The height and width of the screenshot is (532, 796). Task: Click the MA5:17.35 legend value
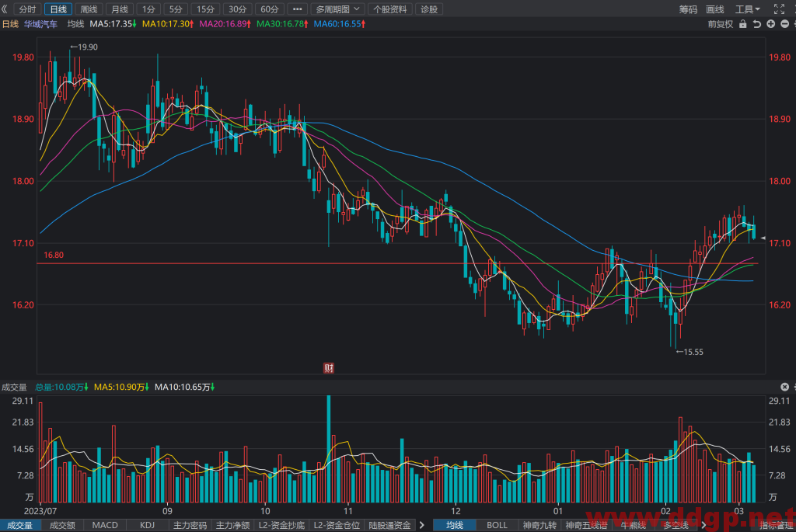[113, 24]
